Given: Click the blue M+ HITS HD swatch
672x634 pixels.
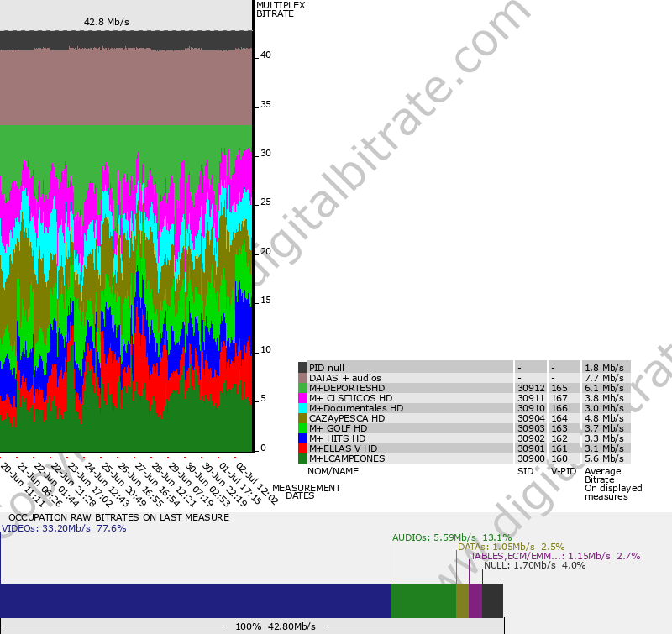Looking at the screenshot, I should click(x=302, y=438).
